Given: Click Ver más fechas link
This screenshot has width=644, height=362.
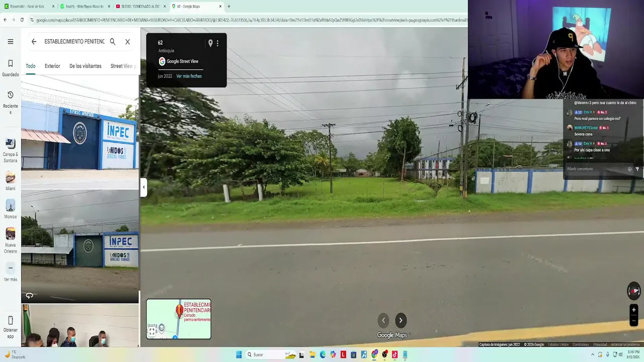Looking at the screenshot, I should click(x=189, y=76).
